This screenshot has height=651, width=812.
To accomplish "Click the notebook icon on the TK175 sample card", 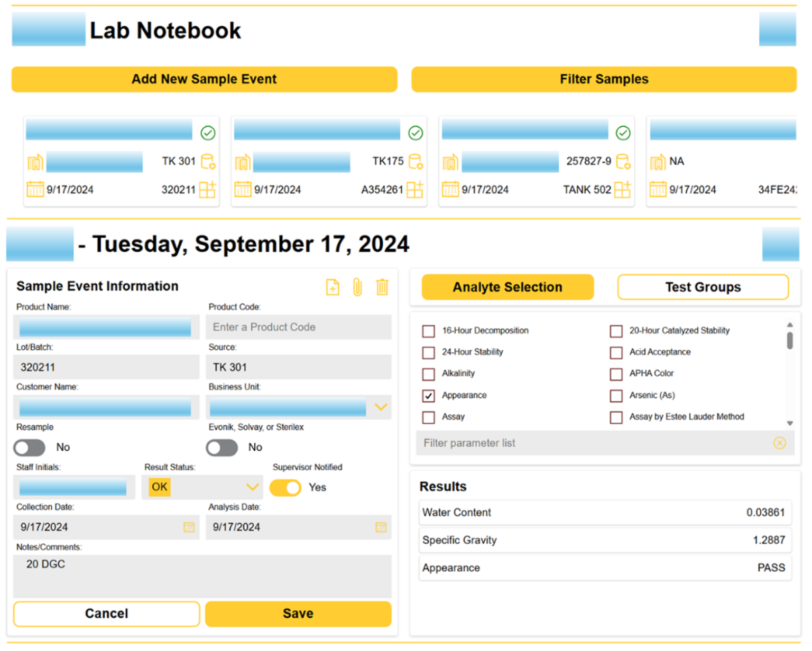I will click(243, 162).
